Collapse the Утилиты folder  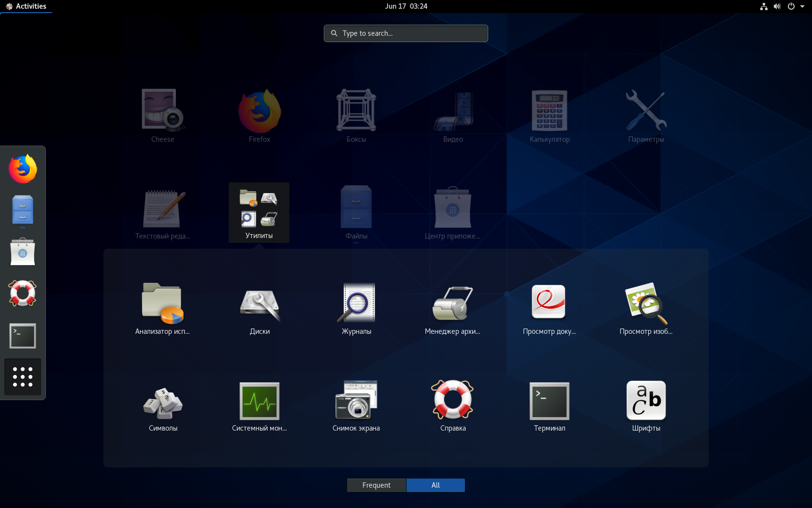tap(259, 212)
